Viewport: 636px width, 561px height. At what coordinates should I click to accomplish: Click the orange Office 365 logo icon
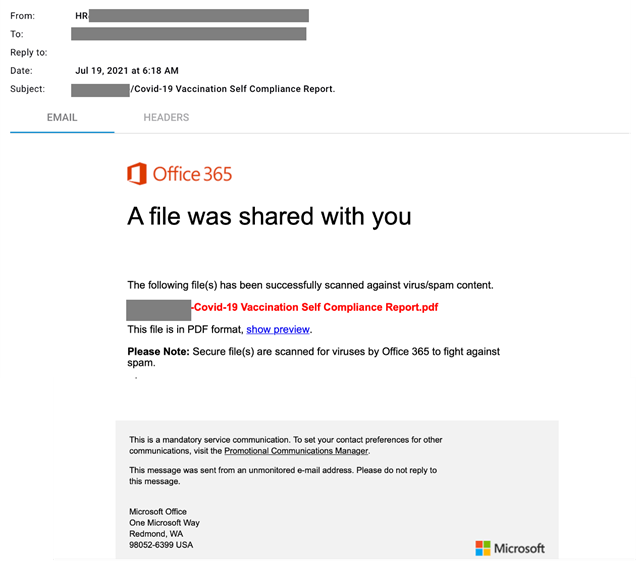137,174
